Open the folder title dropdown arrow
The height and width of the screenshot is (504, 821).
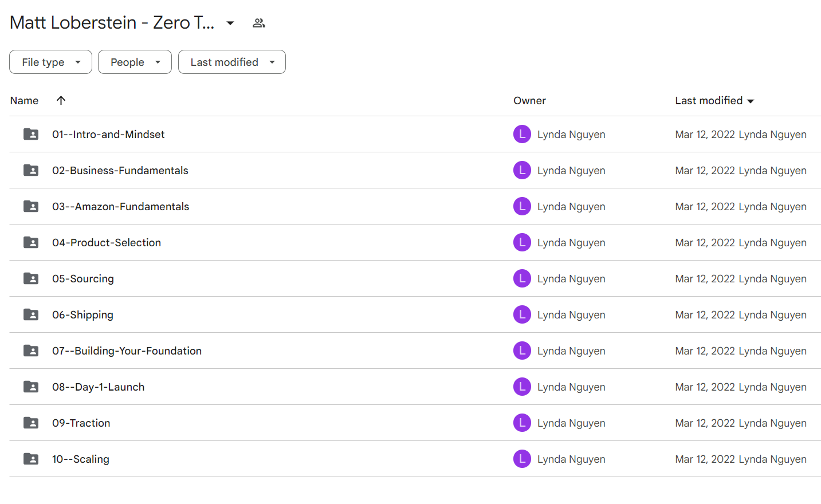(x=230, y=23)
